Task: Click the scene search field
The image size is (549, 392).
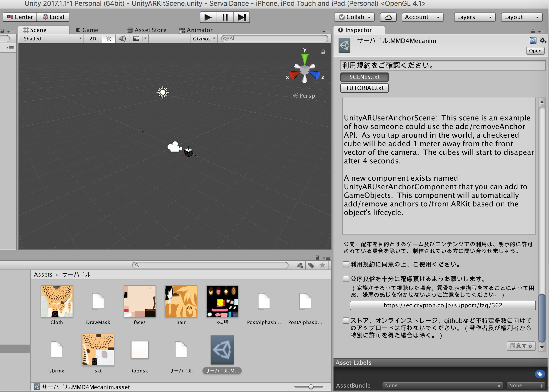Action: 275,39
